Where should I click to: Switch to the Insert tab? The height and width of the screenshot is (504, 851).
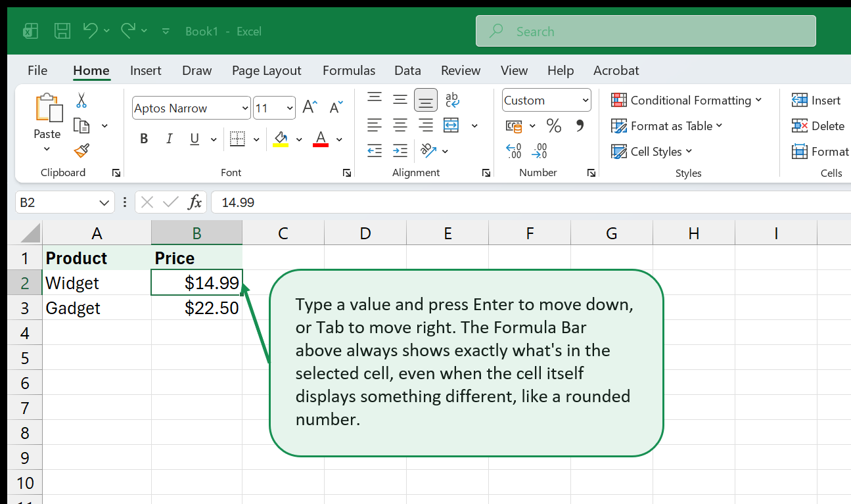point(146,70)
